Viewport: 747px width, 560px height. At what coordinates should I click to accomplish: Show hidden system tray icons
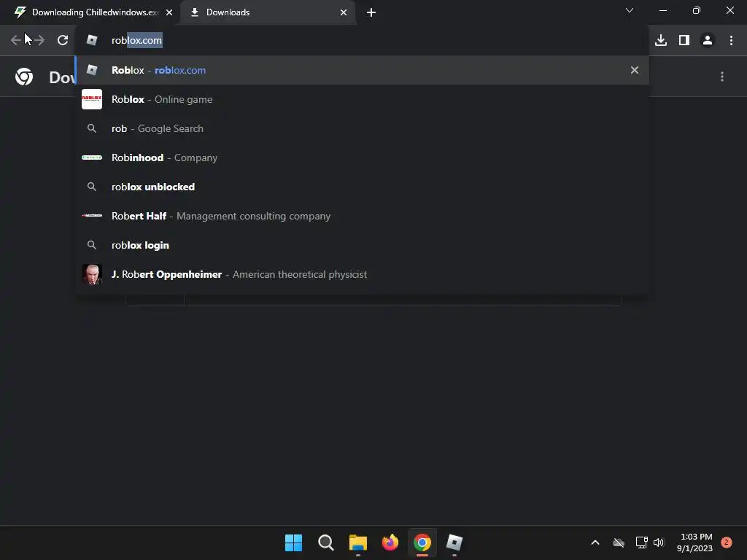coord(595,542)
